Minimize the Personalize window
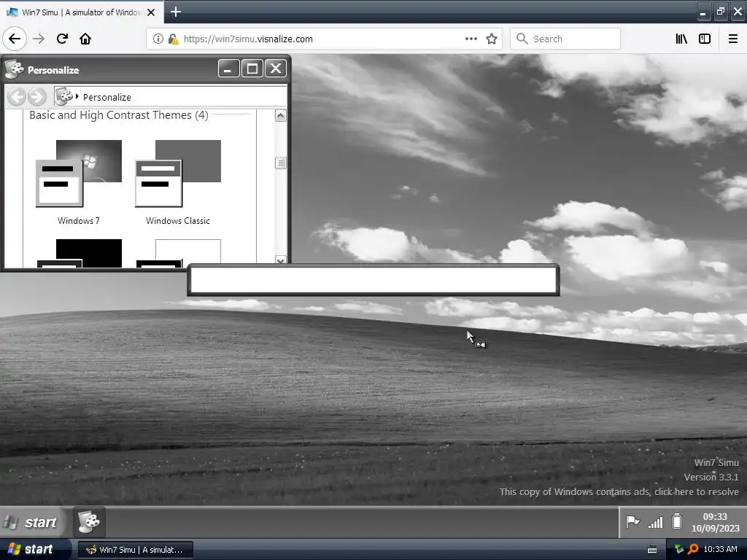The image size is (747, 560). pos(228,69)
